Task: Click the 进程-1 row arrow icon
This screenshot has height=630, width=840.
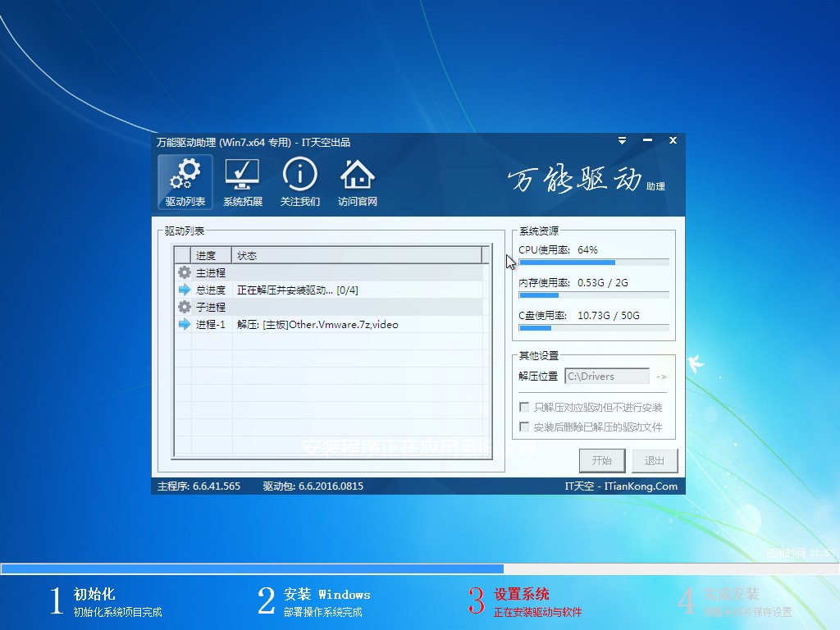Action: point(185,324)
